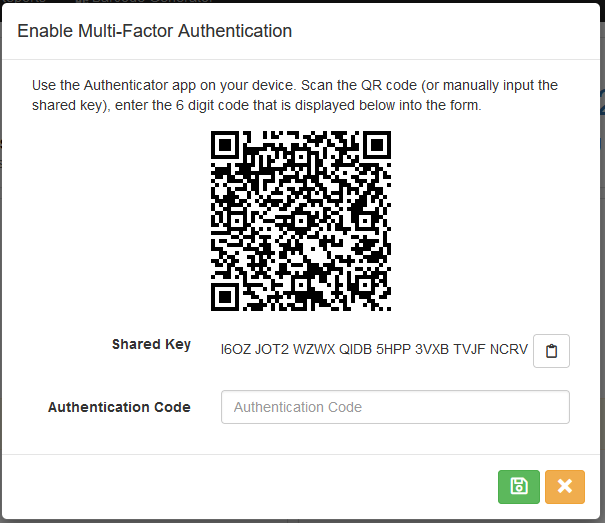Click the Enable Multi-Factor Authentication heading

tap(154, 31)
